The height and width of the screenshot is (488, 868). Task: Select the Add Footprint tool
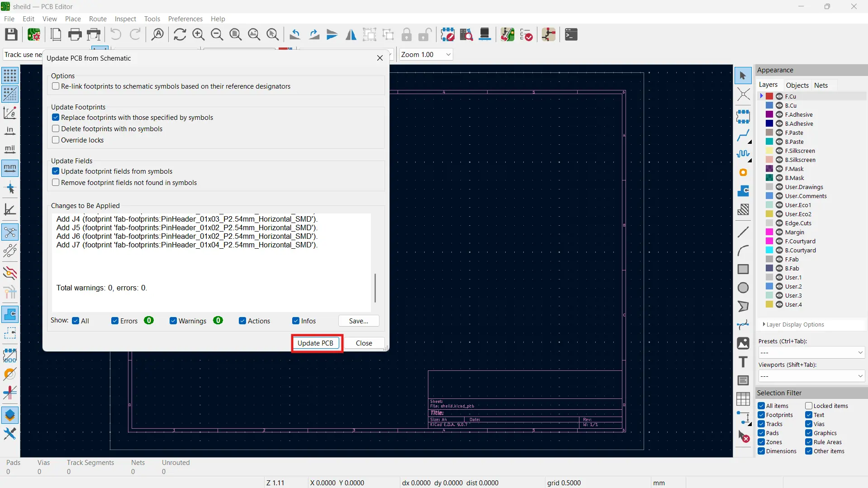click(x=744, y=116)
